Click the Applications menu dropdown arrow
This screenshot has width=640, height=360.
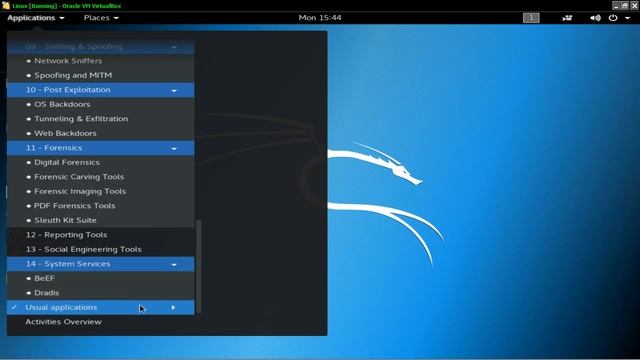[62, 18]
